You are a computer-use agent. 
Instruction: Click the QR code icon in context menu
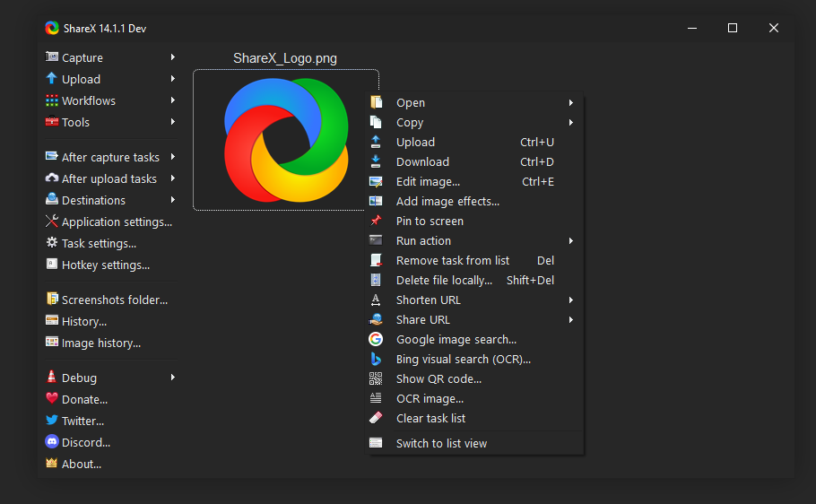(376, 378)
